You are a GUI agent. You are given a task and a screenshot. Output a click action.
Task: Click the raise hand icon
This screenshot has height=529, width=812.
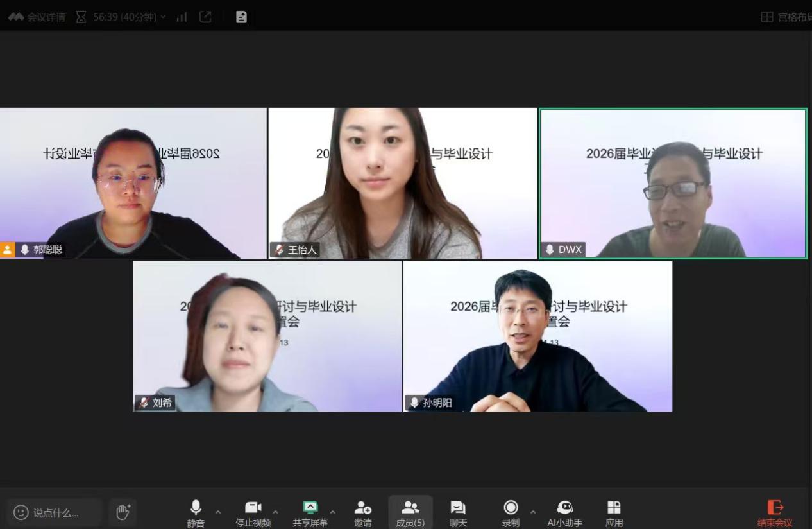(123, 512)
